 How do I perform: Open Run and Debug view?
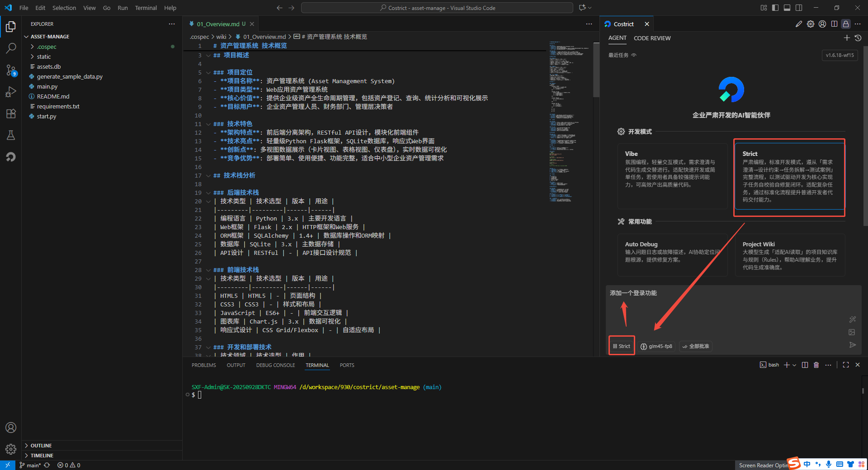coord(11,92)
